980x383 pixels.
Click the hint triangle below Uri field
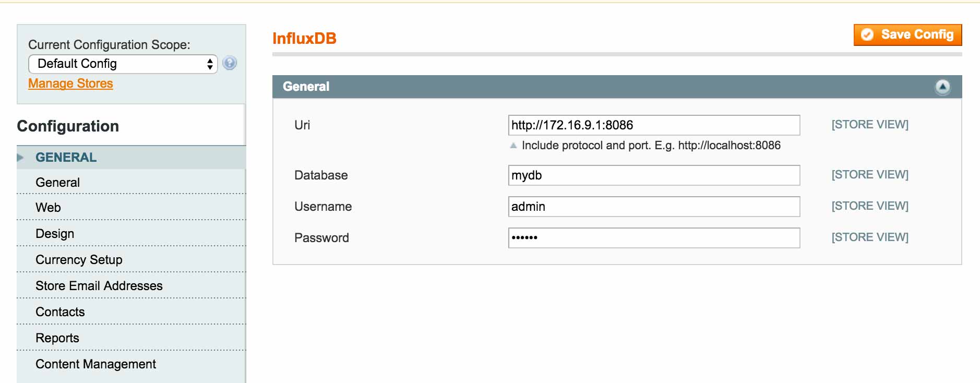(513, 146)
